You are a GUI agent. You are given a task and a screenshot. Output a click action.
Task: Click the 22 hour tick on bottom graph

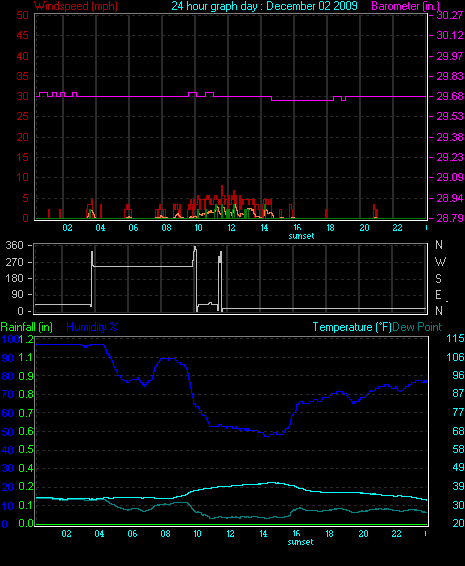click(x=396, y=534)
